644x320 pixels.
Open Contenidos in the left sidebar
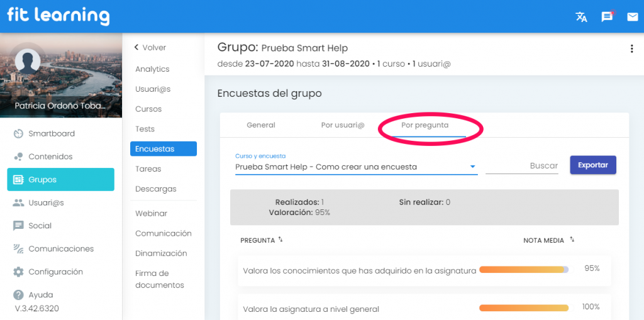pyautogui.click(x=50, y=157)
